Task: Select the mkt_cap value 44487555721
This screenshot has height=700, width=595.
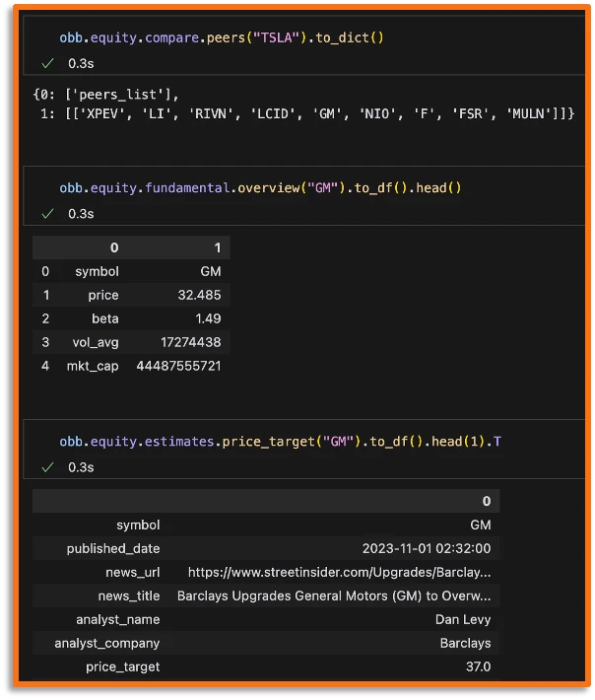Action: coord(178,366)
